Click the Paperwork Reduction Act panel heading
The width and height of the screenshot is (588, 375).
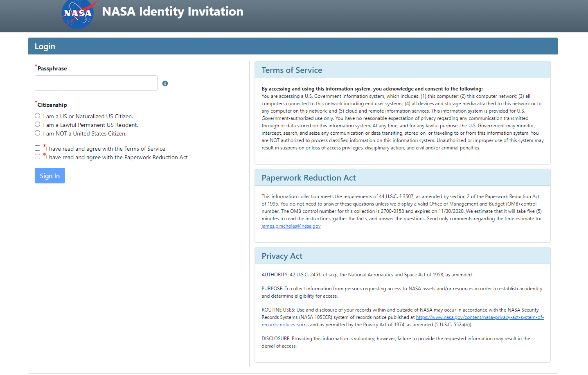pos(309,178)
